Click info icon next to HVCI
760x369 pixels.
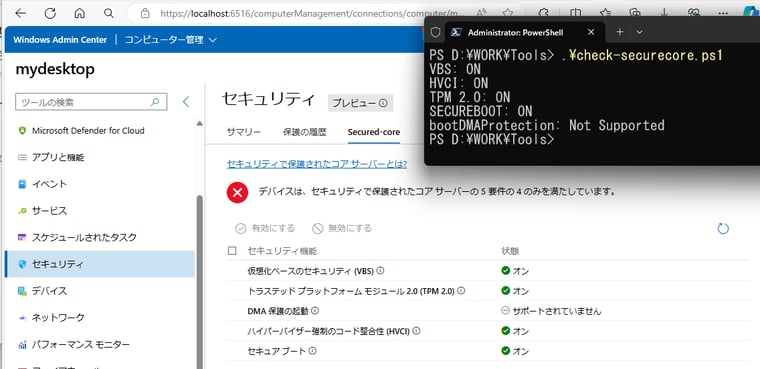(416, 330)
